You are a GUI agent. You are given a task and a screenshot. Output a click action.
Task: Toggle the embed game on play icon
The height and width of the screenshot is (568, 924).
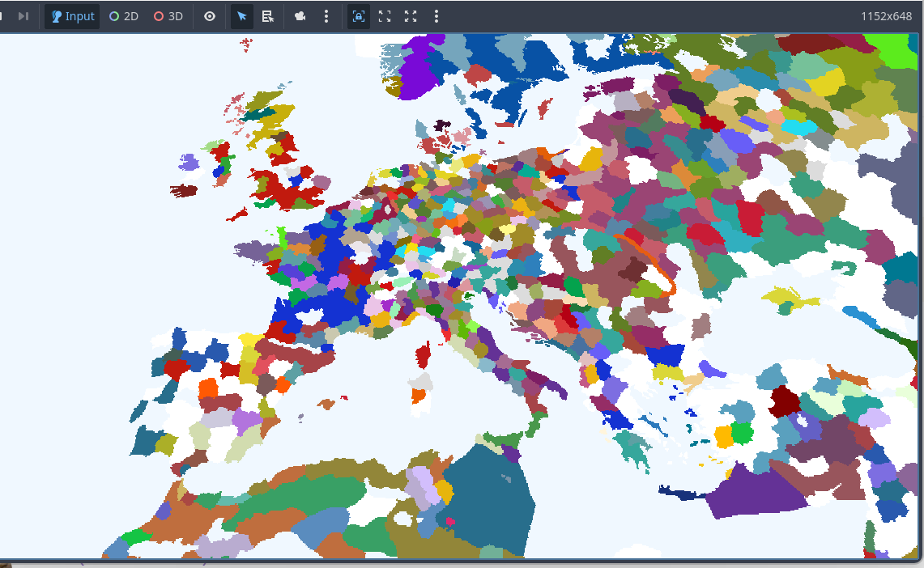[x=359, y=16]
